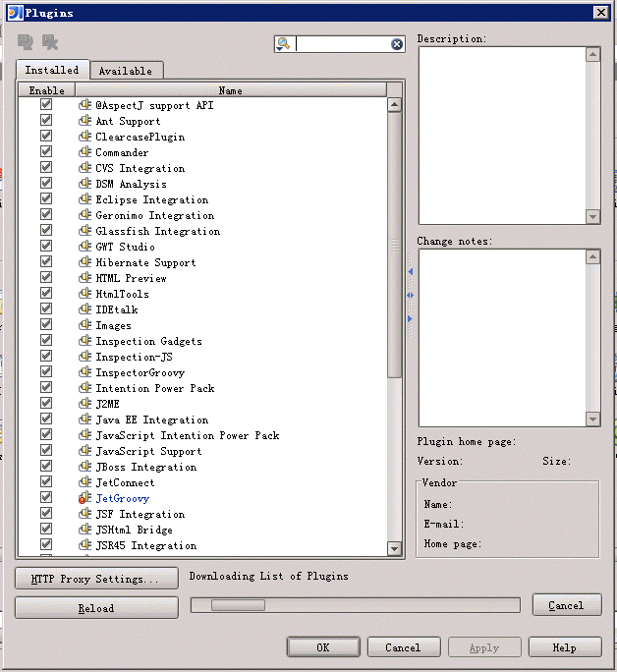The image size is (617, 672).
Task: Select the InspectorGroovy plugin row
Action: (202, 372)
